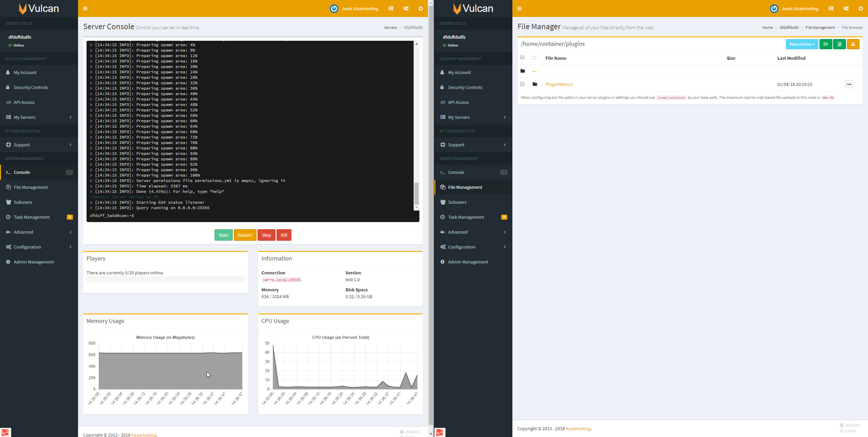Click the hamburger menu icon in the Server Console header
The image size is (868, 437).
(85, 8)
